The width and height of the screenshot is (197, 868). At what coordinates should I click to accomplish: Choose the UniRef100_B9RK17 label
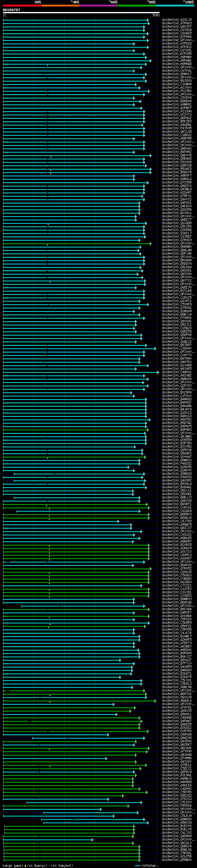coord(177,74)
